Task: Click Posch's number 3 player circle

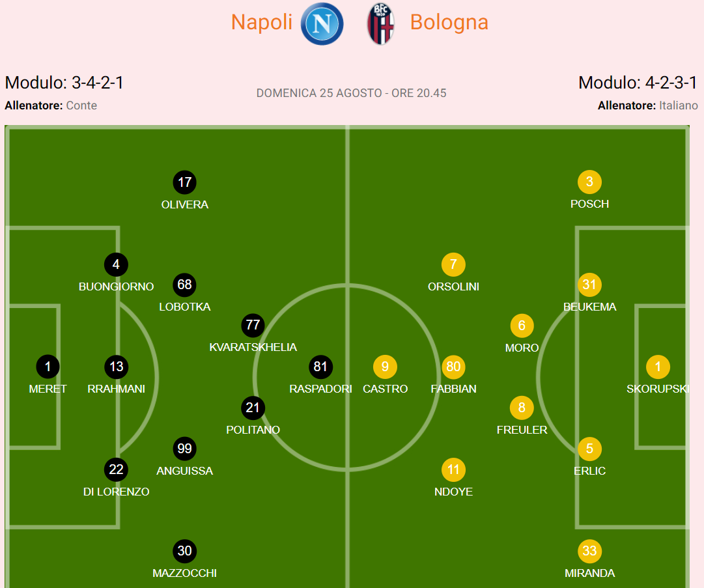Action: pos(589,182)
